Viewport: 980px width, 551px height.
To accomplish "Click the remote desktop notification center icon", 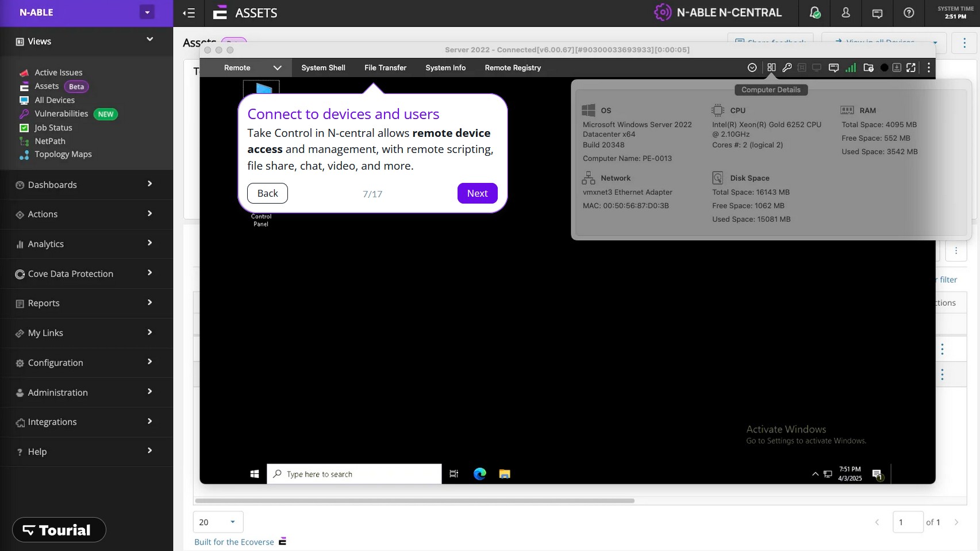I will [877, 475].
